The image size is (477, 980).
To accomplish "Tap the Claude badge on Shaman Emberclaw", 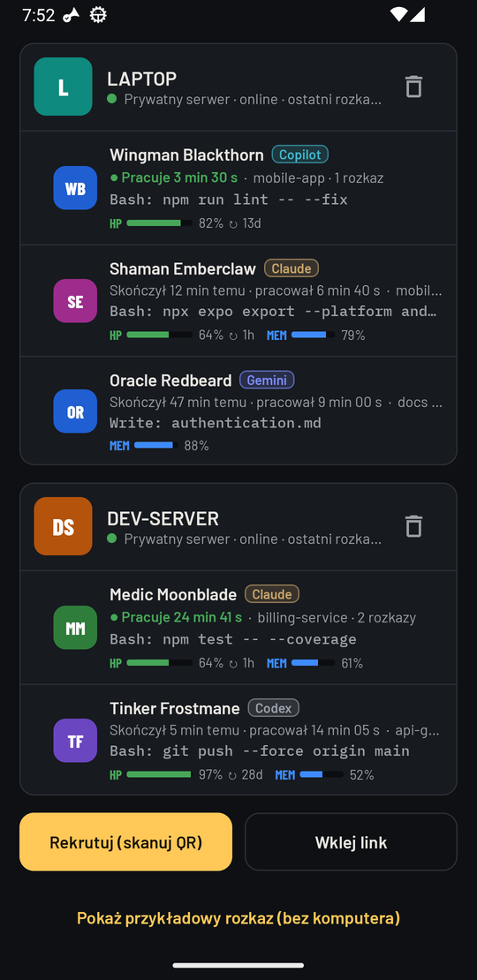I will point(291,268).
